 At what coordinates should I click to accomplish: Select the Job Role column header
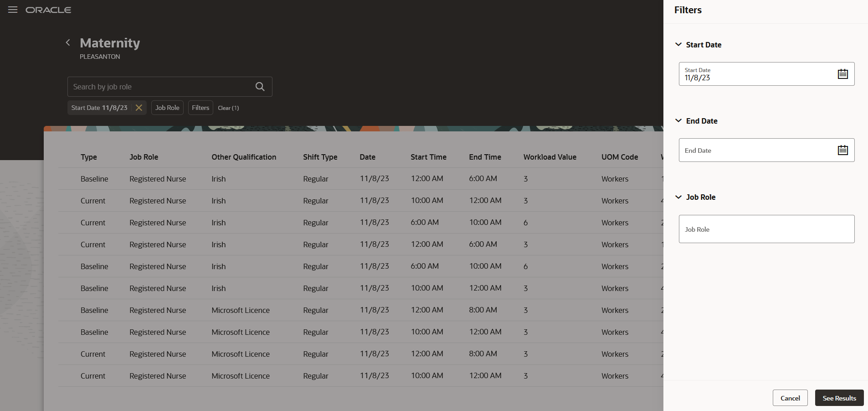[144, 157]
